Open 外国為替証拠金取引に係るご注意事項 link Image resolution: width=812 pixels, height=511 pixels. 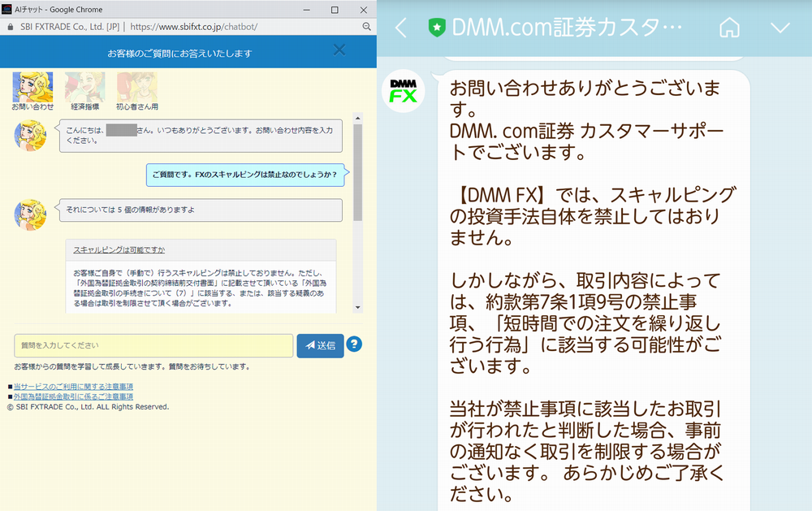pos(73,396)
